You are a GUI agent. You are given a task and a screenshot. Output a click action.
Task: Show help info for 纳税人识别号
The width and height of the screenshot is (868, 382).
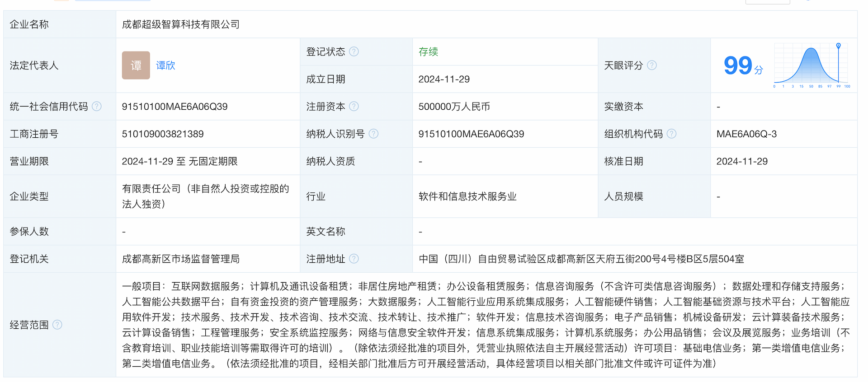coord(373,134)
